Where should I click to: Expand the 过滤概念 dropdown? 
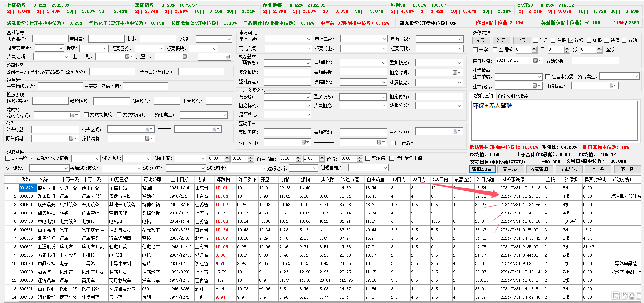pos(66,168)
